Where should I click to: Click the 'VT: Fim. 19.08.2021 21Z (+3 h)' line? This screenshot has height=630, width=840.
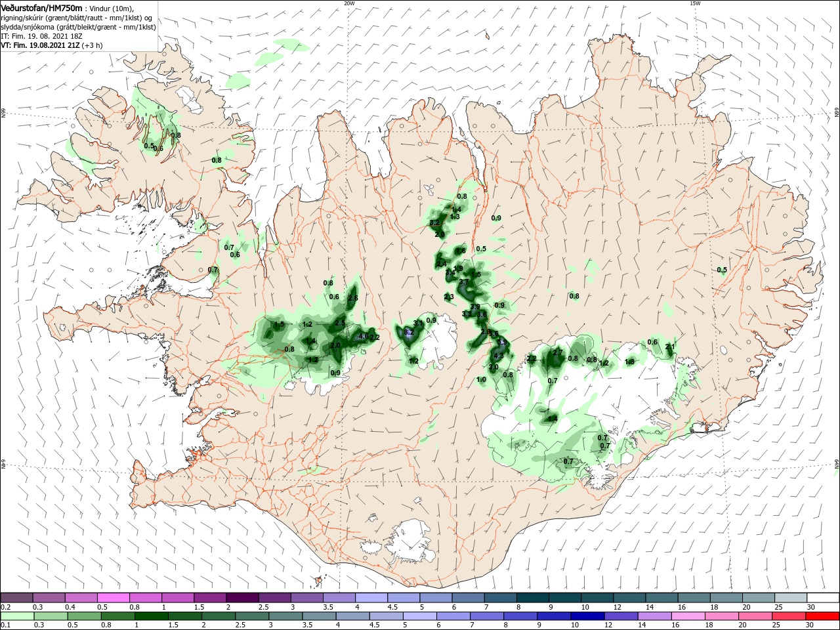click(x=51, y=45)
